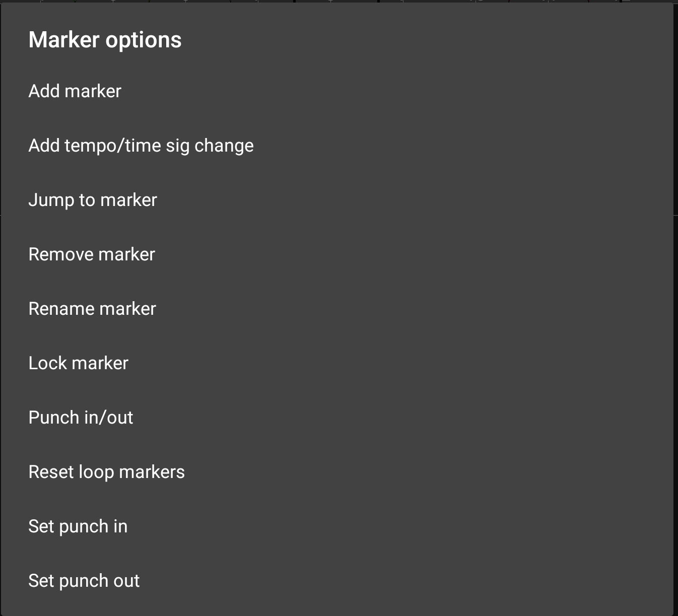Reset the loop markers from the menu
The height and width of the screenshot is (616, 678).
point(107,472)
